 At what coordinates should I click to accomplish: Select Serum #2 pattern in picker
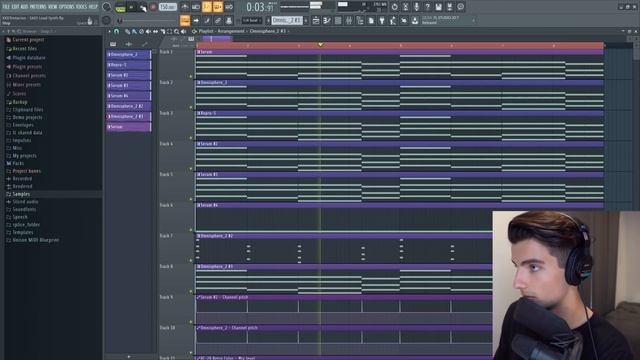129,76
